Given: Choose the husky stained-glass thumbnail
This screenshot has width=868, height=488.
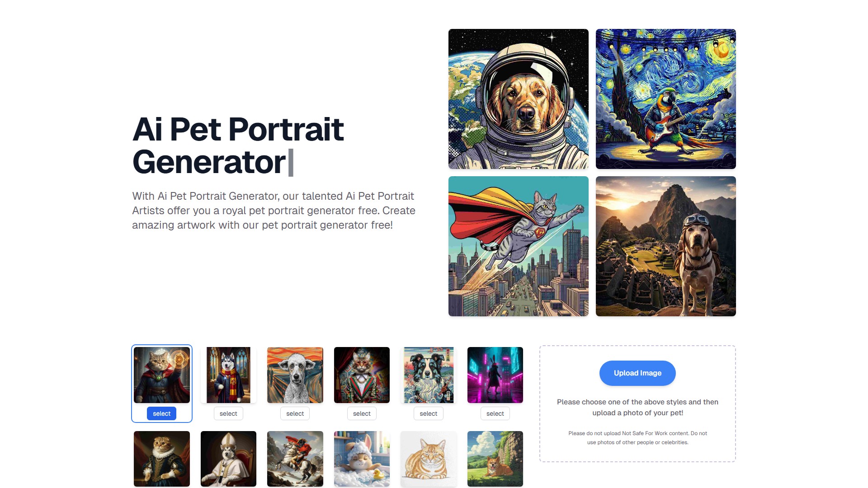Looking at the screenshot, I should pos(228,375).
